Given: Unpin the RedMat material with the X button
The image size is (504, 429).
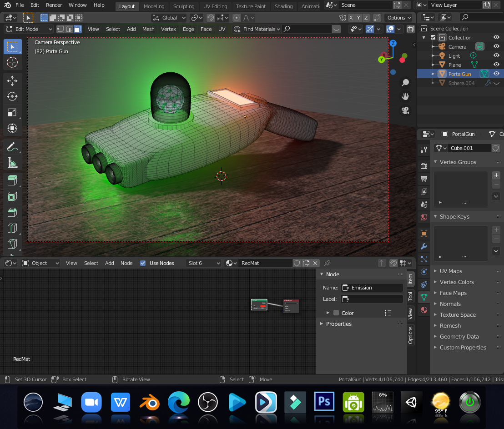Looking at the screenshot, I should pos(315,263).
